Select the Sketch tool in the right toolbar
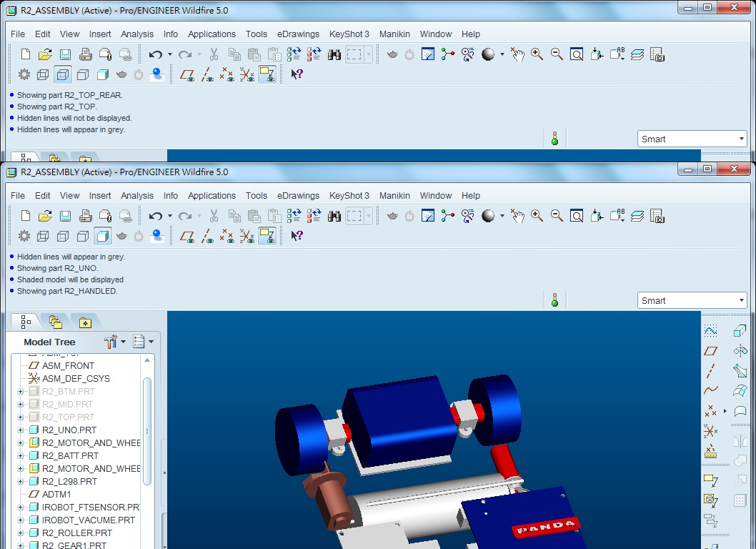756x549 pixels. coord(710,330)
